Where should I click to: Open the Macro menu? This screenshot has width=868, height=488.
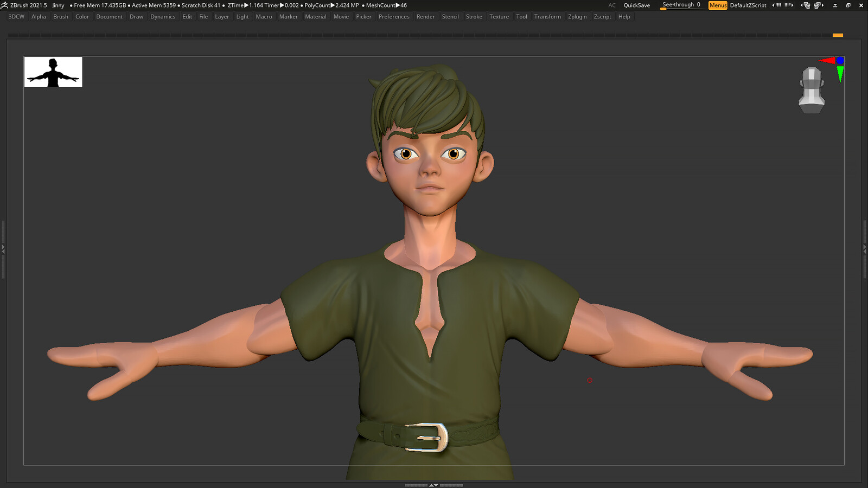tap(264, 17)
